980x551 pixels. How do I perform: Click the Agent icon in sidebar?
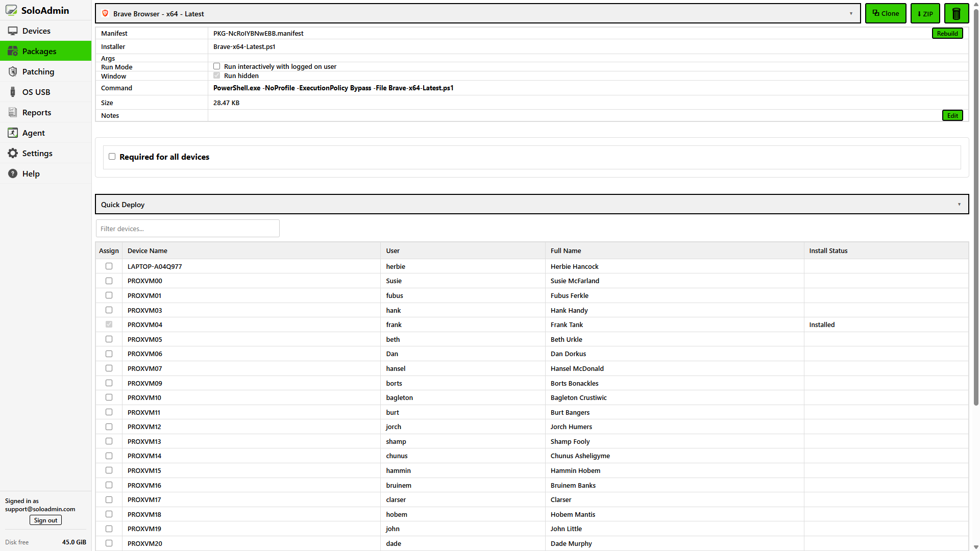coord(13,133)
